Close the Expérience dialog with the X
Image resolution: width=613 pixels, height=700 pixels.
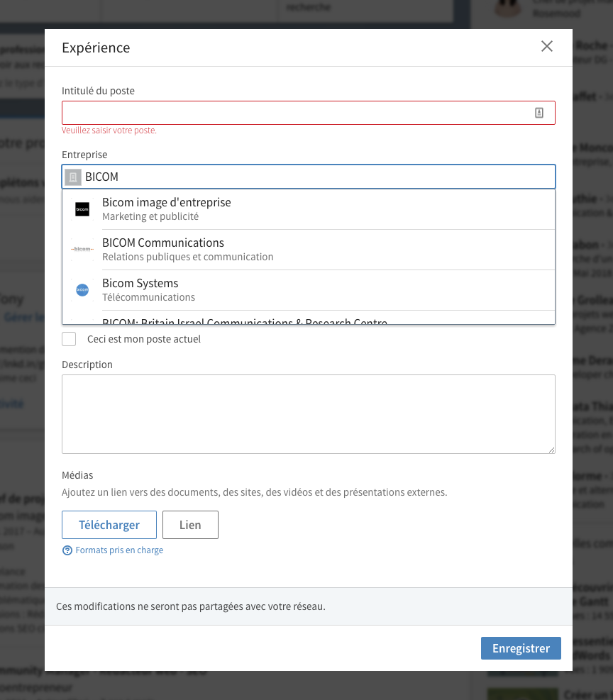[x=546, y=47]
